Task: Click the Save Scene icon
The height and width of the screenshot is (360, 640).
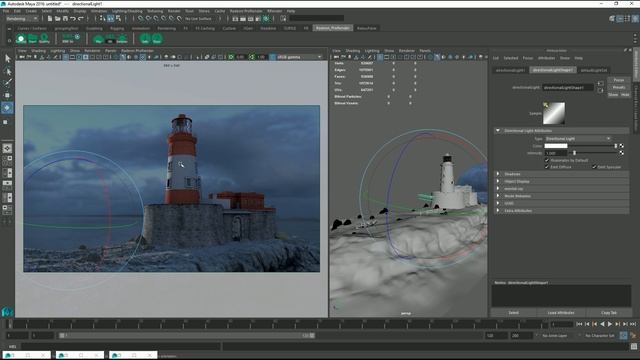Action: [x=65, y=18]
